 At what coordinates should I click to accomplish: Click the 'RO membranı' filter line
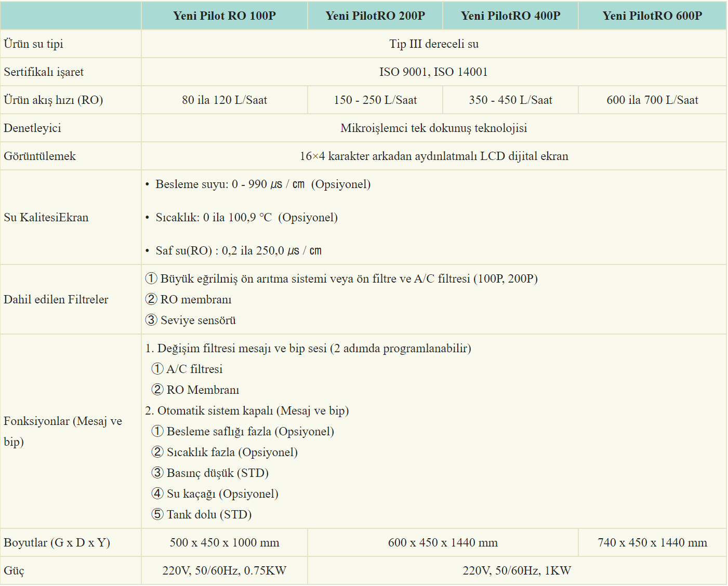(x=189, y=299)
